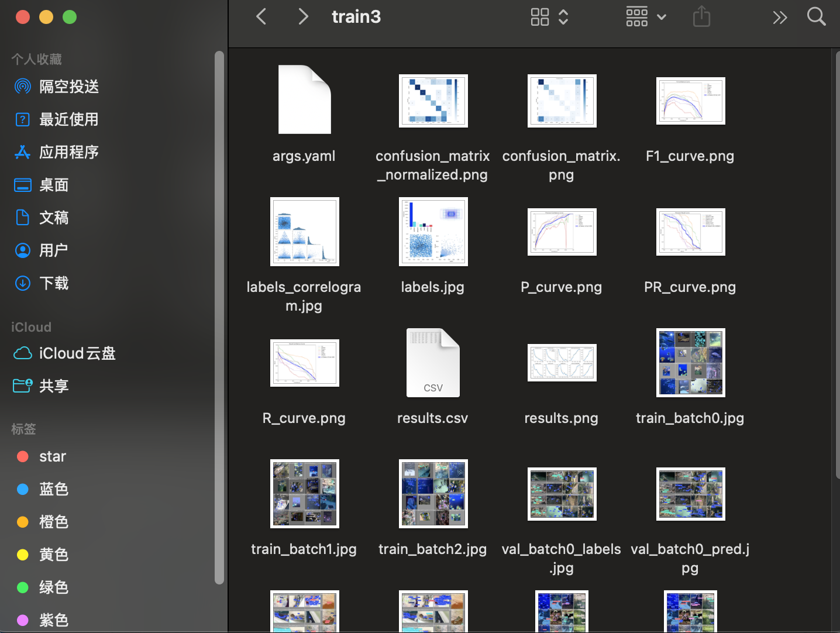Select train_batch2.jpg thumbnail
The image size is (840, 633).
point(433,494)
